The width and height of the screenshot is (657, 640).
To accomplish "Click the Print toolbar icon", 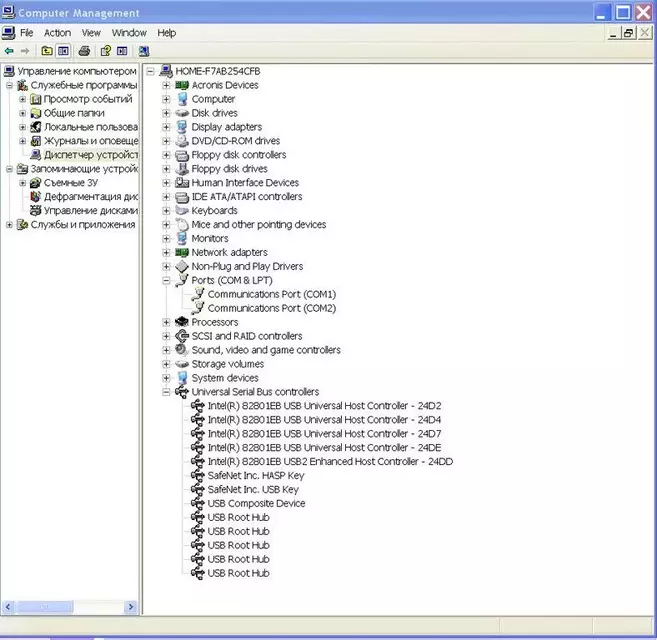I will click(x=84, y=51).
